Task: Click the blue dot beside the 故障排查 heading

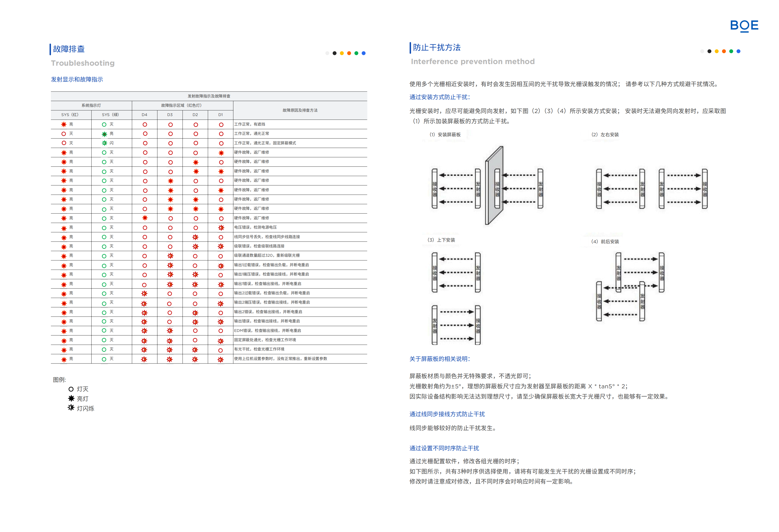Action: pyautogui.click(x=363, y=53)
